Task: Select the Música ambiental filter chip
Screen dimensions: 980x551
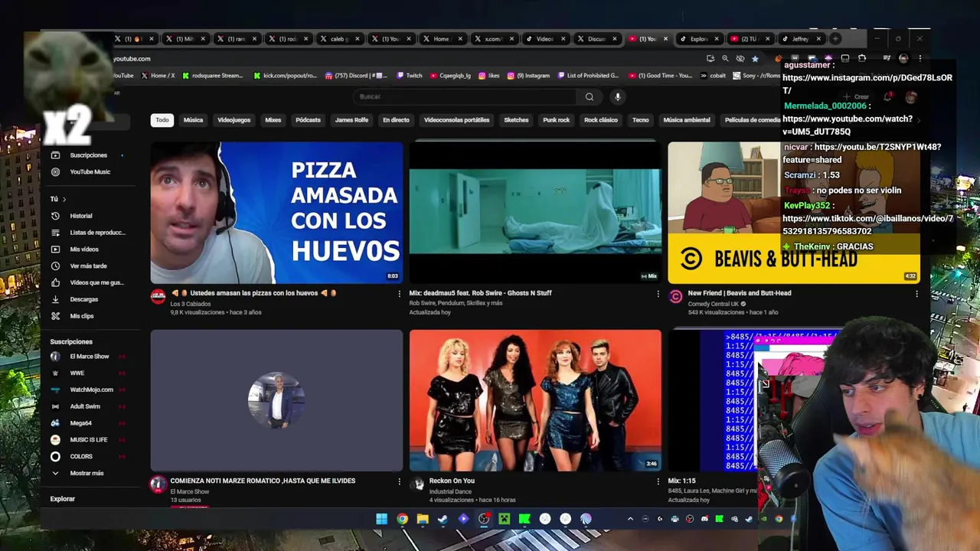Action: click(687, 120)
